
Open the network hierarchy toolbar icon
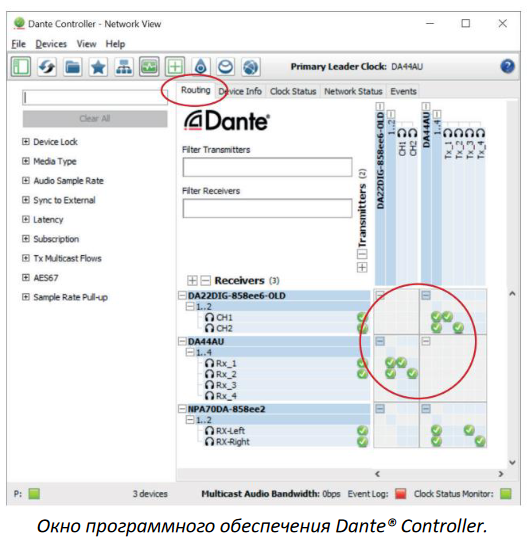124,66
